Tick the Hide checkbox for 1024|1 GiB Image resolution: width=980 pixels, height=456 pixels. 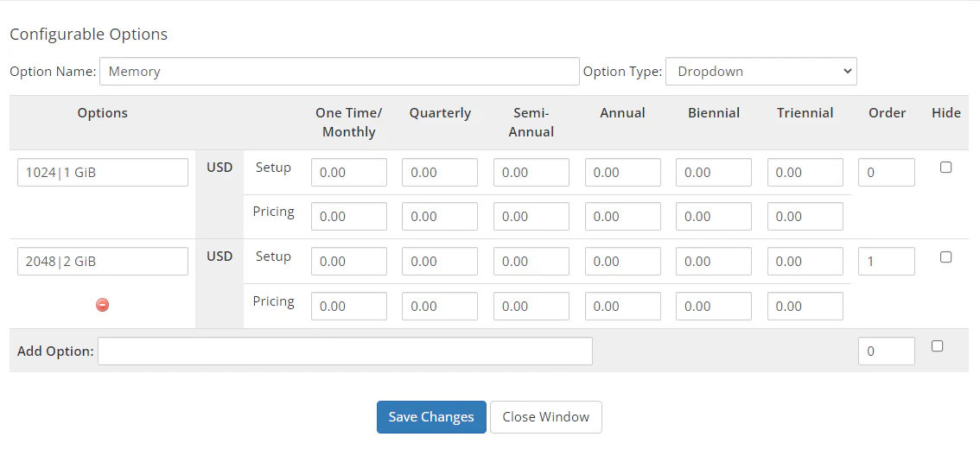[x=945, y=168]
